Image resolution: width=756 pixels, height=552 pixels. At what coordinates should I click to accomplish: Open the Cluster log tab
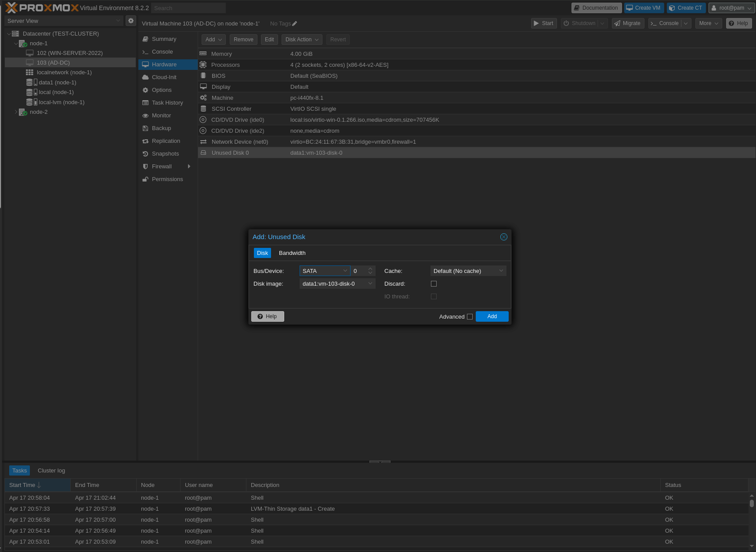[x=51, y=470]
